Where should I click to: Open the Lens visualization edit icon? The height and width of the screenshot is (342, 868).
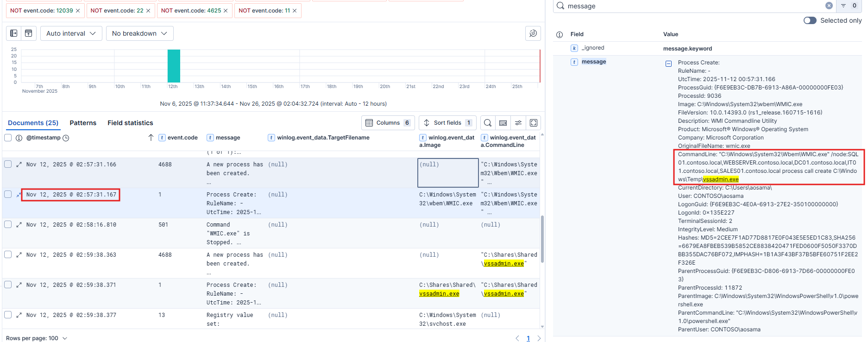(533, 33)
